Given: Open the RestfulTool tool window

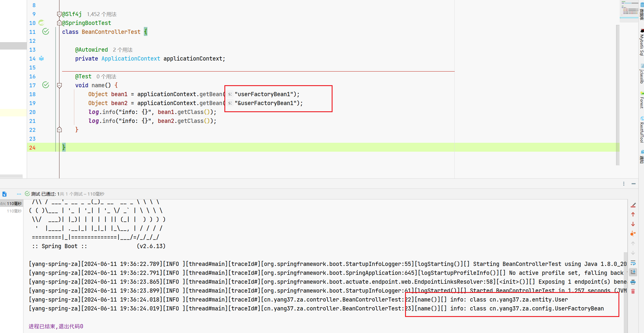Looking at the screenshot, I should (x=642, y=130).
